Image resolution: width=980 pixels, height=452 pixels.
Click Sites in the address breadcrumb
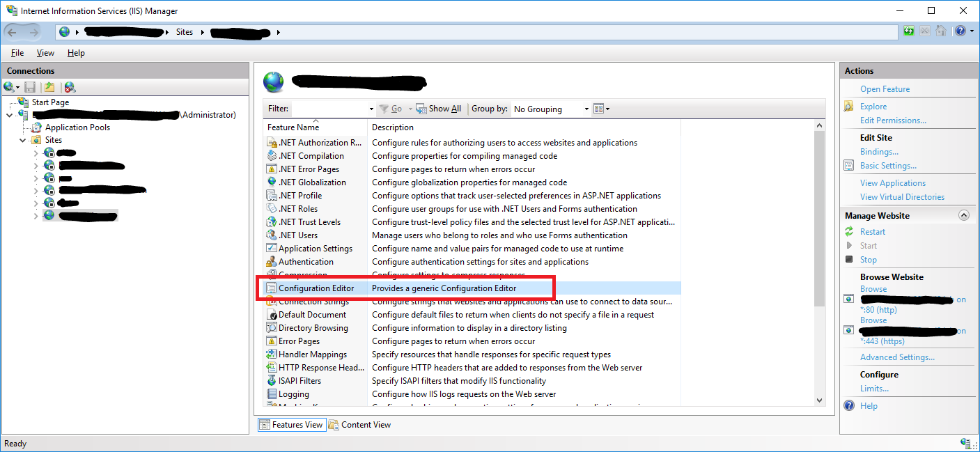click(x=185, y=32)
